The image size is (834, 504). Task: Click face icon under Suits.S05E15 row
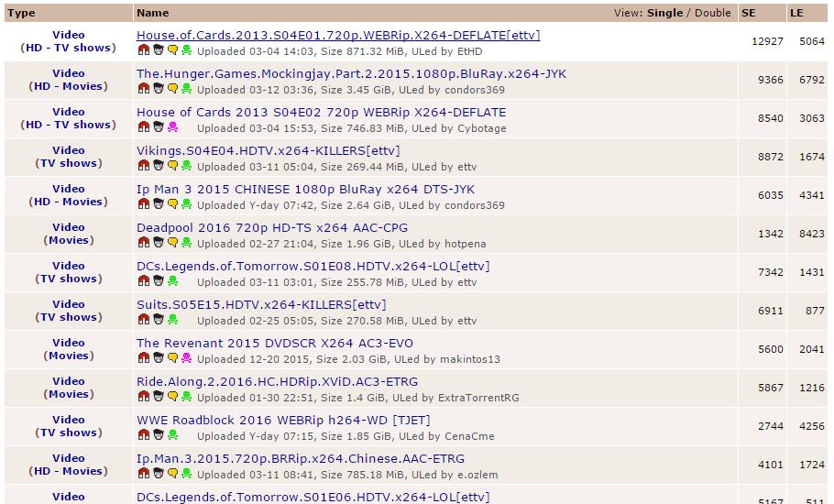(x=158, y=319)
